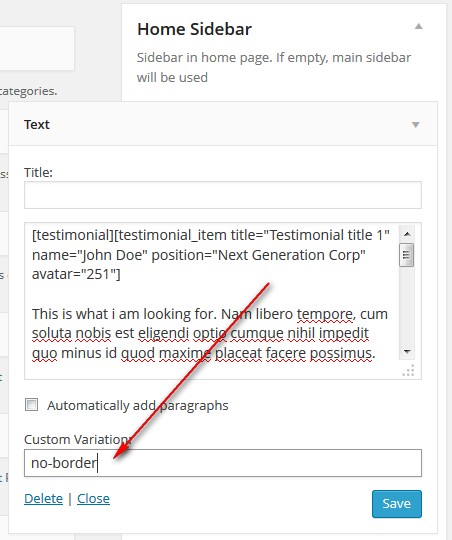Click the Home Sidebar description text

[274, 67]
